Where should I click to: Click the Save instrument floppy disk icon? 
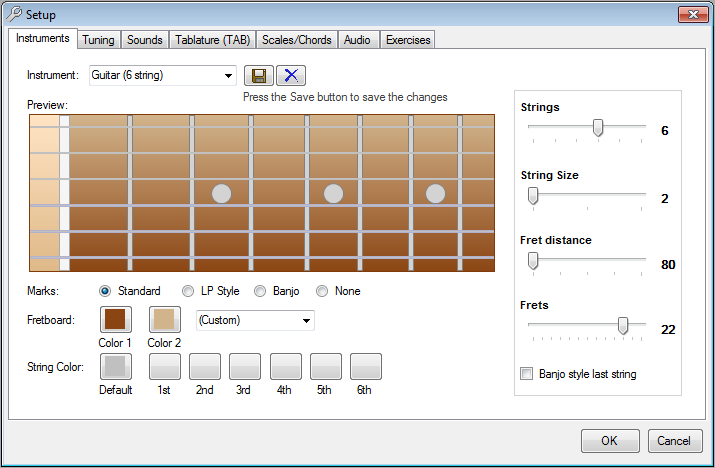point(258,76)
